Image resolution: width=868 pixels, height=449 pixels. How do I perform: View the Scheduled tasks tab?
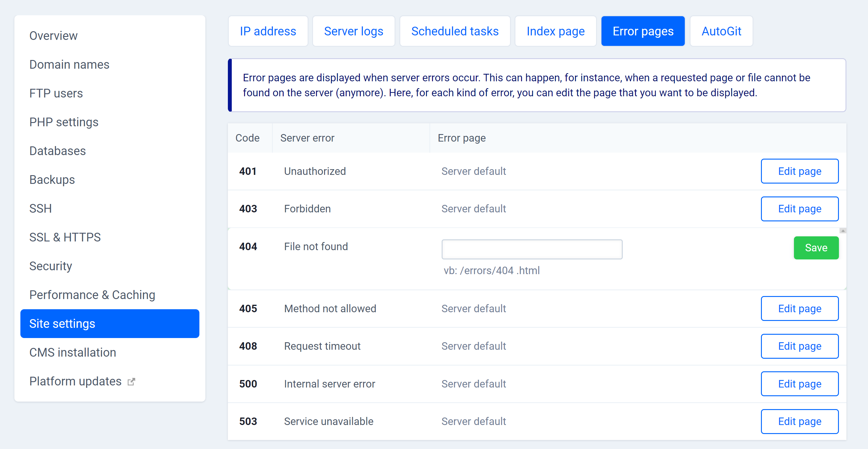455,31
